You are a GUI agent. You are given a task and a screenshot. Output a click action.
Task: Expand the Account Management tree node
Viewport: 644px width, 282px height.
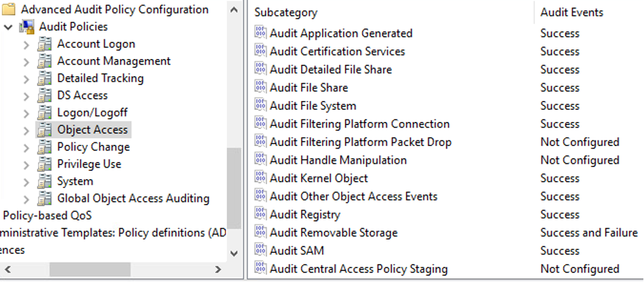(x=26, y=62)
